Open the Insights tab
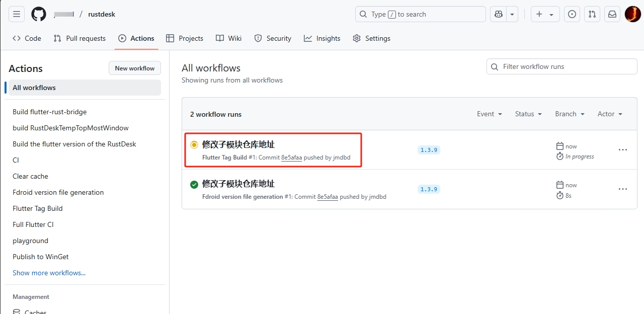Screen dimensions: 644x314 322,38
